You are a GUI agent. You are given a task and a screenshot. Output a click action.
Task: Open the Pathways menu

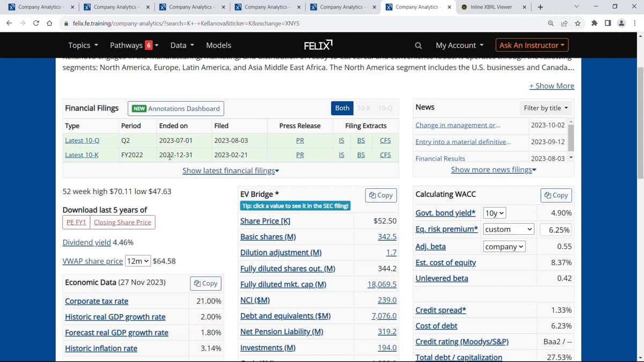tap(134, 45)
